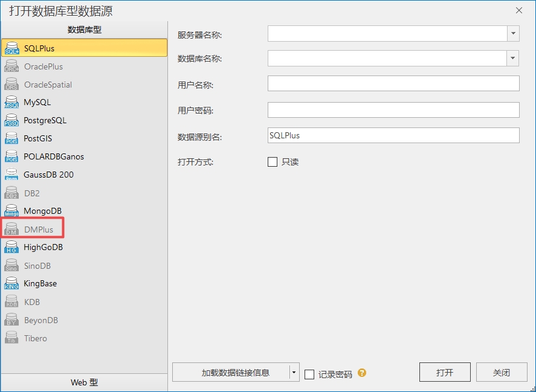Pick the PostgreSQL database icon
Screen dimensions: 536x392
pyautogui.click(x=11, y=120)
